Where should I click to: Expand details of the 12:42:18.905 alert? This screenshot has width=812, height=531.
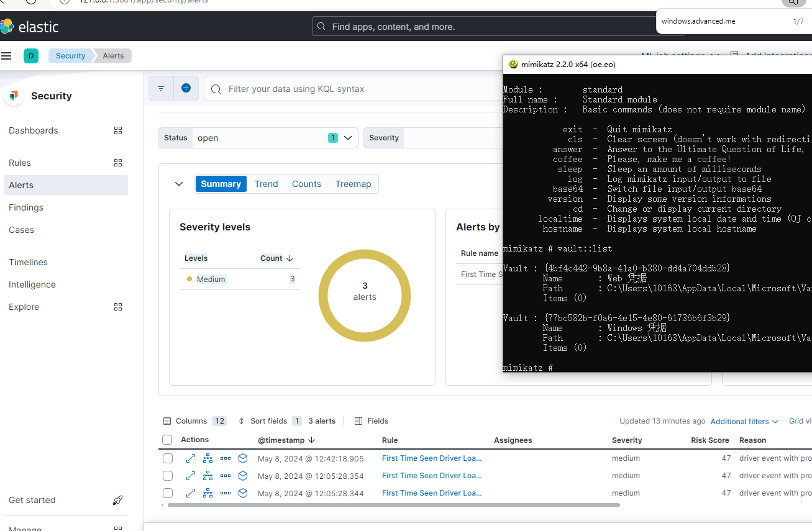(x=191, y=458)
